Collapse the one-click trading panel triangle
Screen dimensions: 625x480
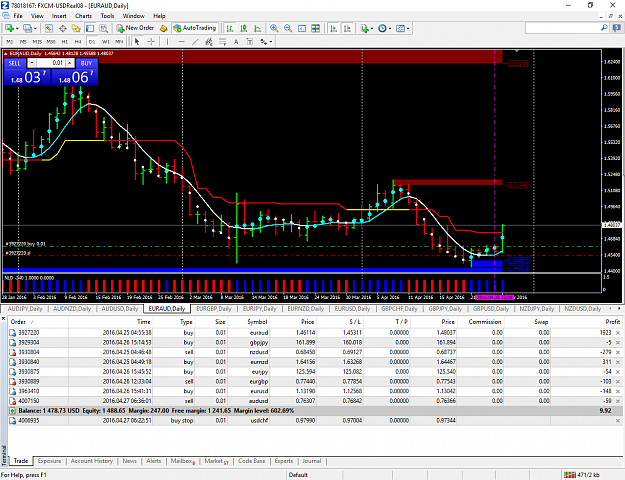[x=6, y=53]
